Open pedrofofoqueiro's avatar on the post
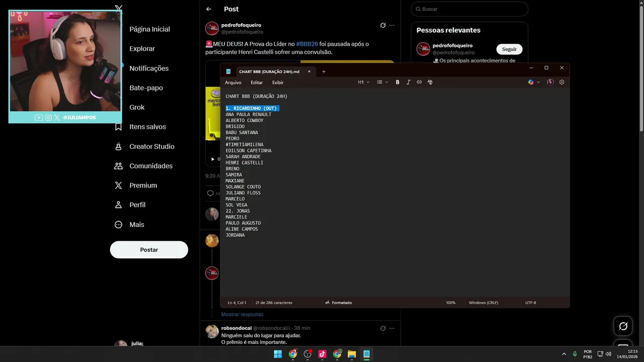 (212, 28)
